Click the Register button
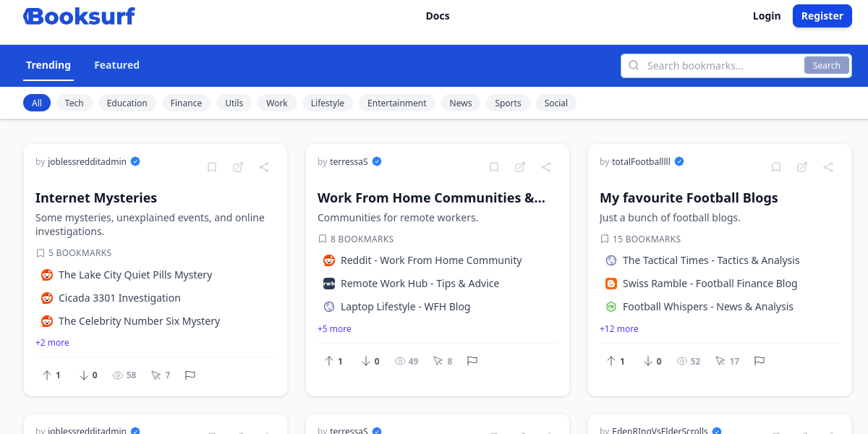 [x=822, y=15]
